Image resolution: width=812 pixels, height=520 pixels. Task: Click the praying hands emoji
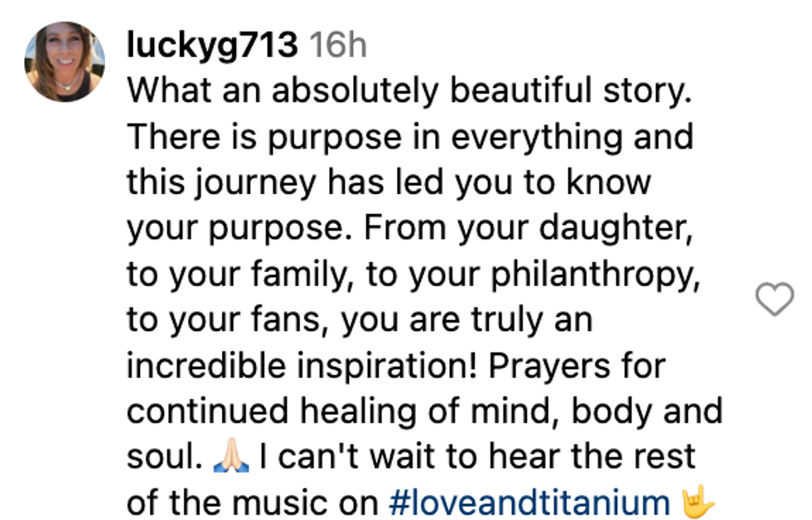point(230,458)
